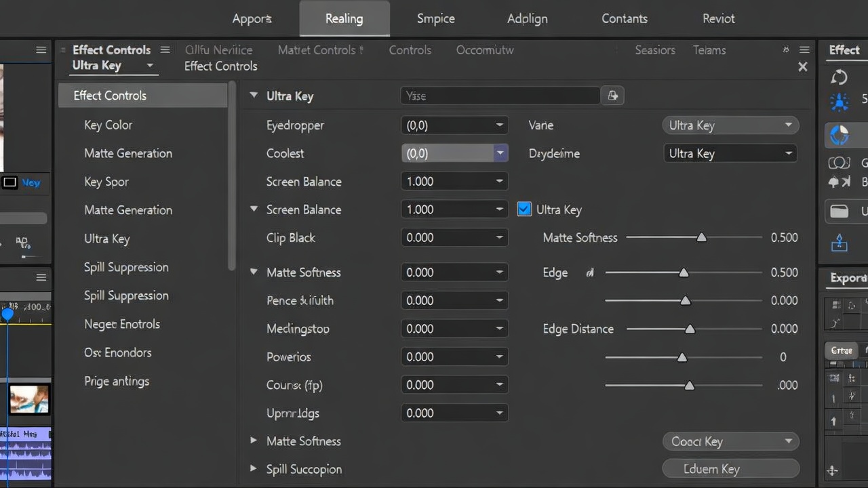Screen dimensions: 868x488
Task: Open the Cooci Key dropdown
Action: point(730,441)
